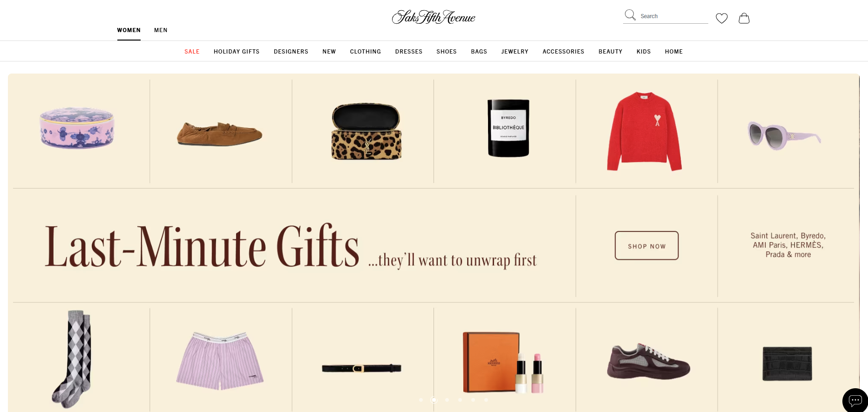View the leopard print YSL case
The height and width of the screenshot is (412, 868).
point(366,131)
